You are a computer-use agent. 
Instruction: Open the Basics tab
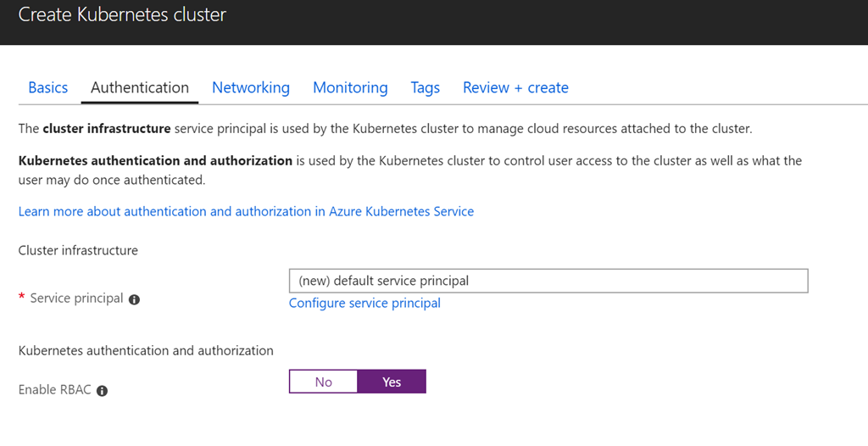(x=48, y=87)
